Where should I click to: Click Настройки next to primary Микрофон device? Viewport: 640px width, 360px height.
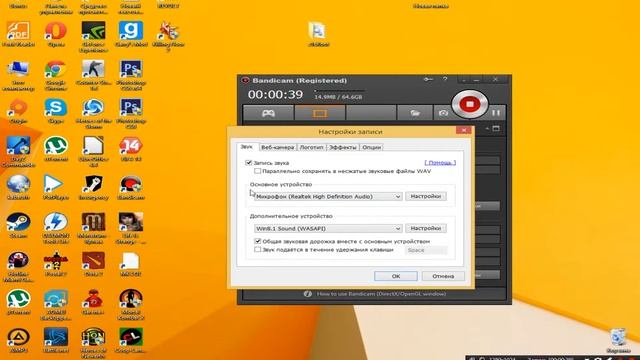click(x=426, y=196)
